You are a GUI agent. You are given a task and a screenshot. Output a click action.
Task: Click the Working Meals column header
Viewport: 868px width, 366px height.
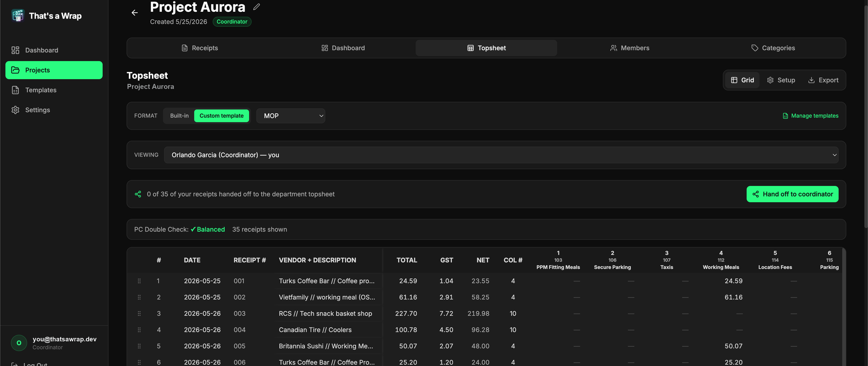(721, 260)
